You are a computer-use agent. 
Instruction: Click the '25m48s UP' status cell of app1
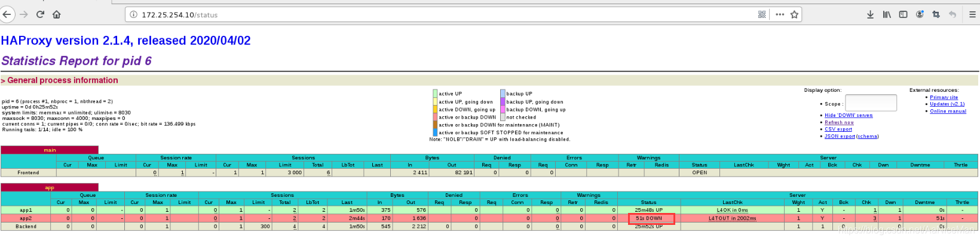tap(649, 210)
